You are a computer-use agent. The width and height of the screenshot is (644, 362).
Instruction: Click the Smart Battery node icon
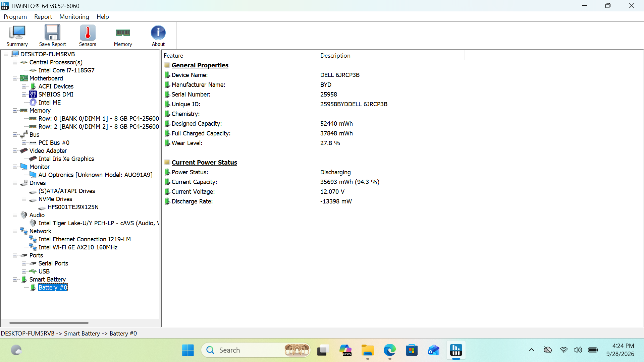(24, 280)
